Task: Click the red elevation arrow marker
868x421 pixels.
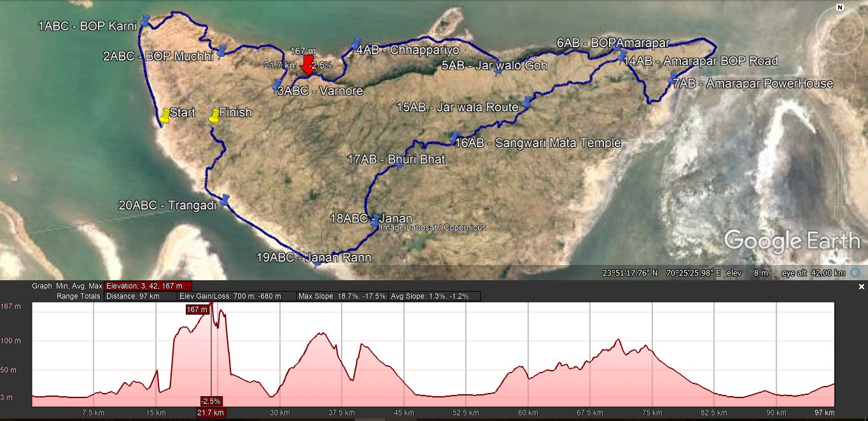Action: [x=308, y=65]
